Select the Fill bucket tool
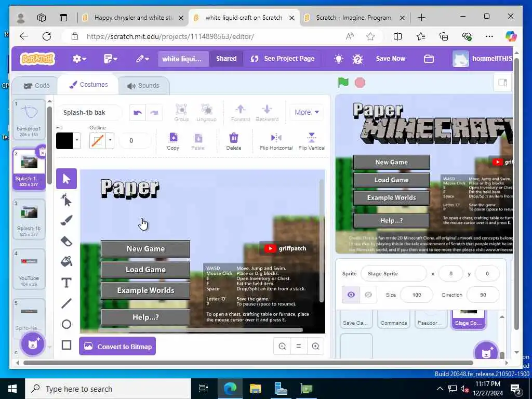The image size is (532, 399). click(x=66, y=262)
